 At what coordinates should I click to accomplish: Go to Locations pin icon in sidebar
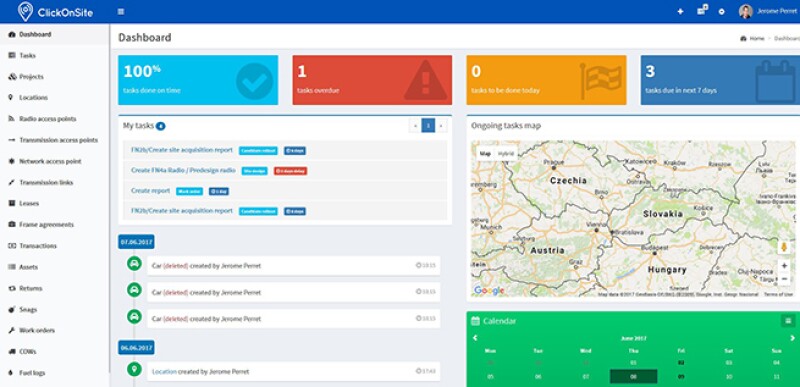click(11, 97)
